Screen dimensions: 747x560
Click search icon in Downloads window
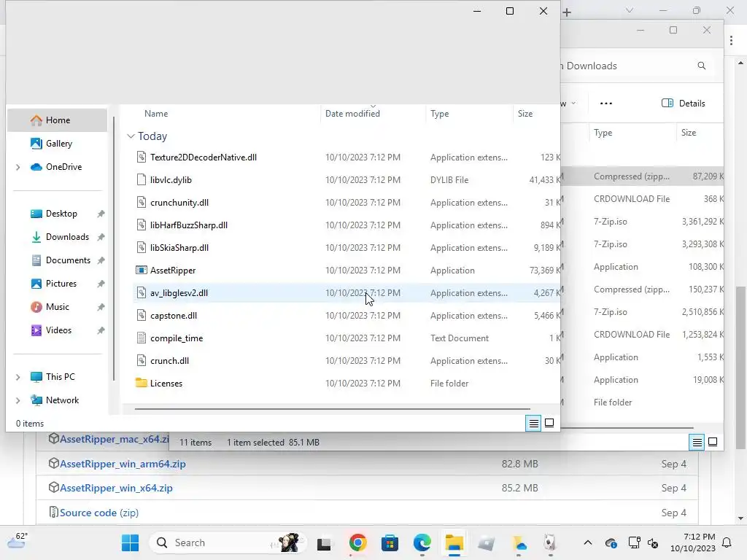[702, 66]
